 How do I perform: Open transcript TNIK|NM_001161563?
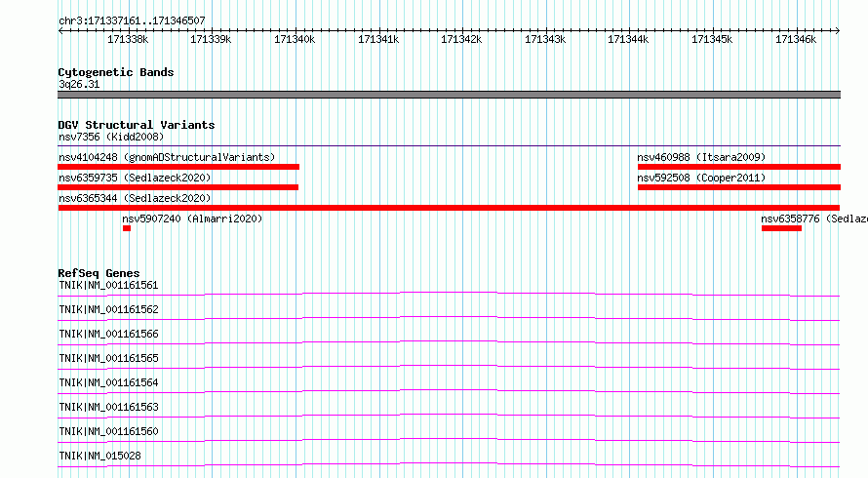click(x=108, y=407)
